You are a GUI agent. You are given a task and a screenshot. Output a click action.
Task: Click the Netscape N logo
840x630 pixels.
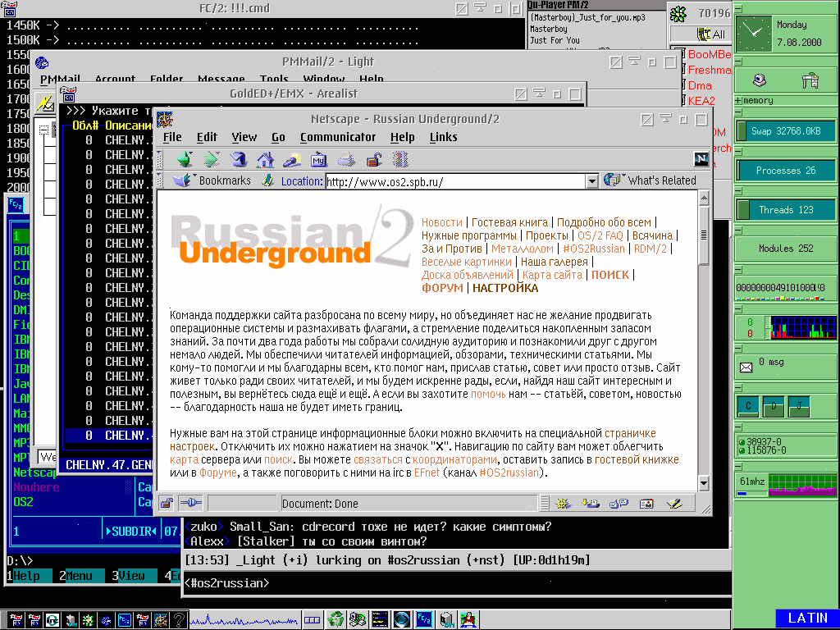click(701, 158)
